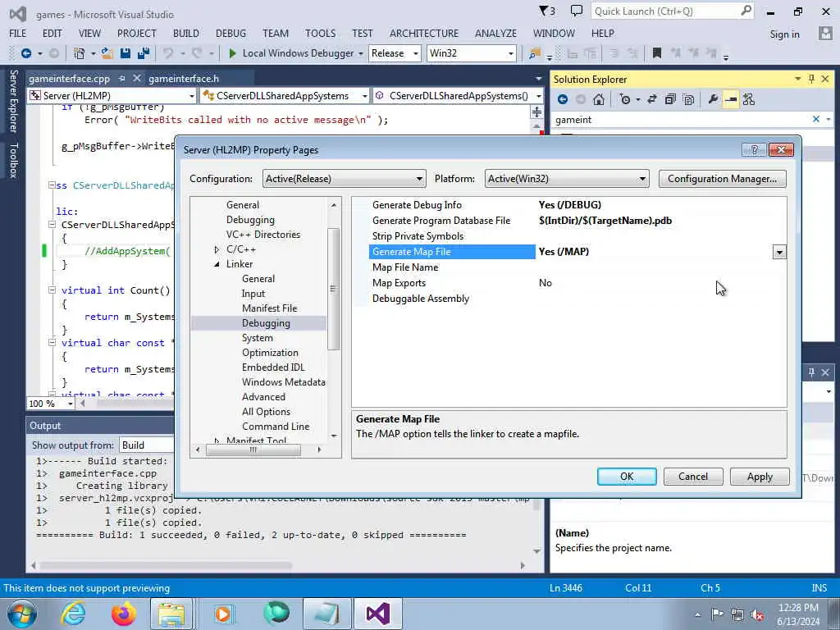Screen dimensions: 840x630
Task: Open the feedback speech bubble icon
Action: (577, 11)
